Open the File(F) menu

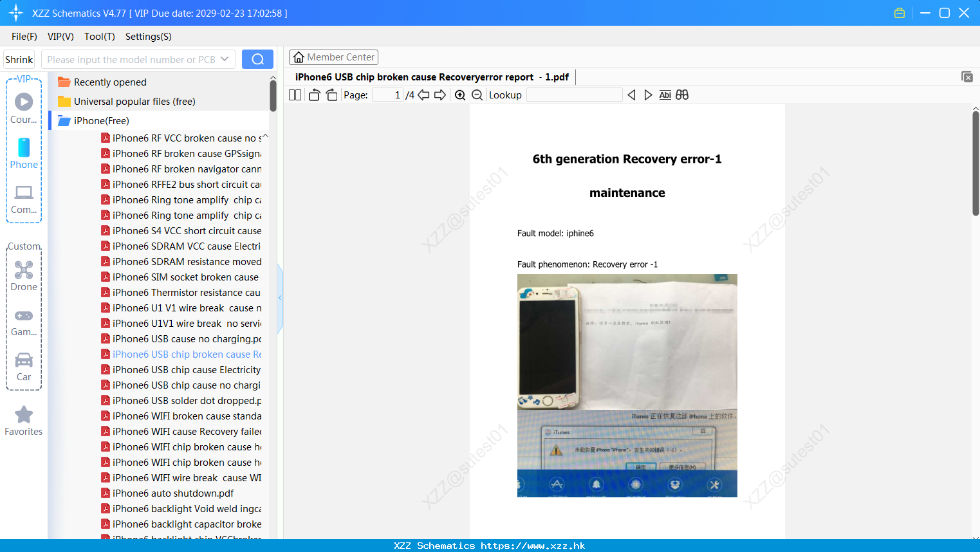(24, 37)
